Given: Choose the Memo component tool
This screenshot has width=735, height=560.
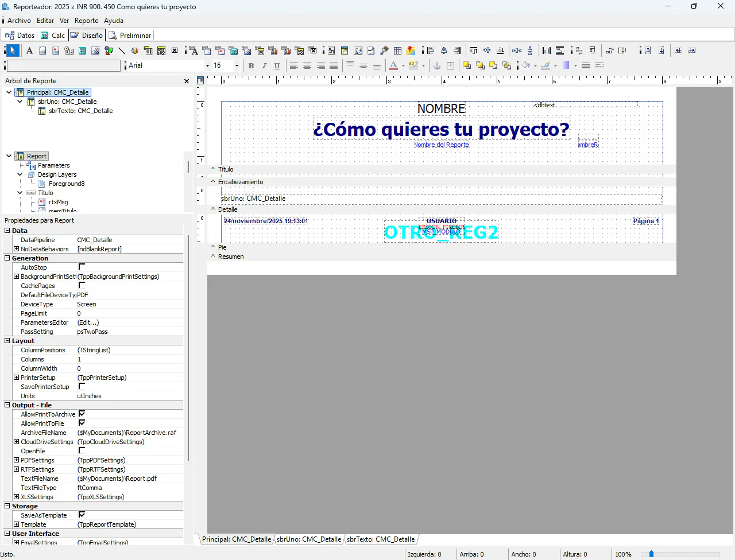Looking at the screenshot, I should (x=42, y=50).
